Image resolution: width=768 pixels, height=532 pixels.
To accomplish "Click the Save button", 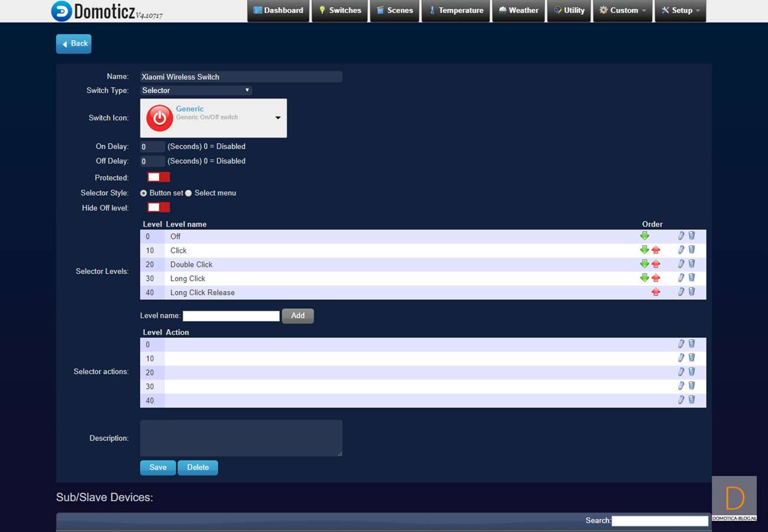I will pos(158,468).
